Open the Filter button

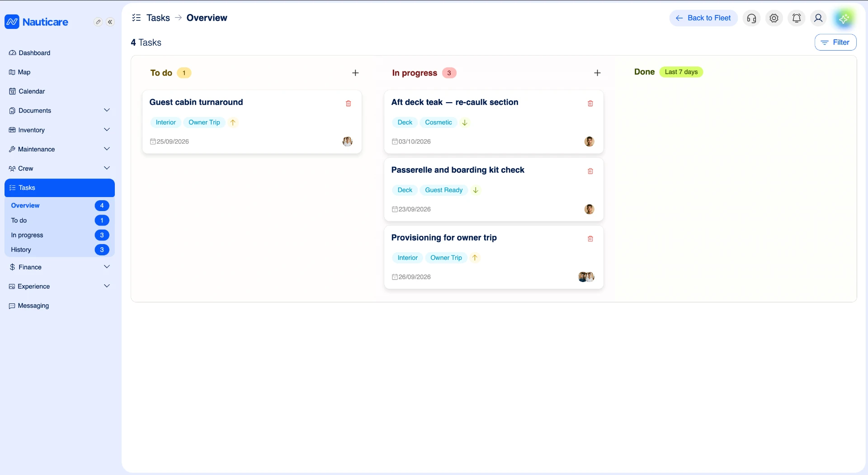point(835,42)
